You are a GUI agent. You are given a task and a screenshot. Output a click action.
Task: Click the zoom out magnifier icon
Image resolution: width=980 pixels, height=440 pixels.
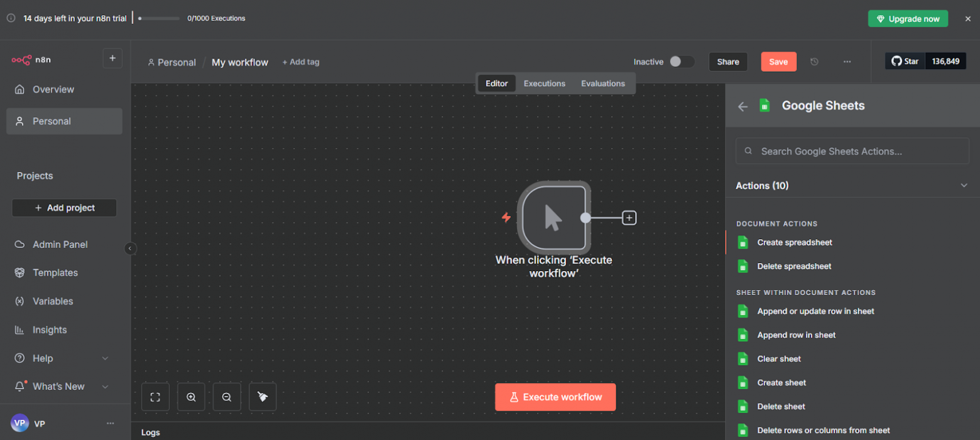tap(227, 397)
